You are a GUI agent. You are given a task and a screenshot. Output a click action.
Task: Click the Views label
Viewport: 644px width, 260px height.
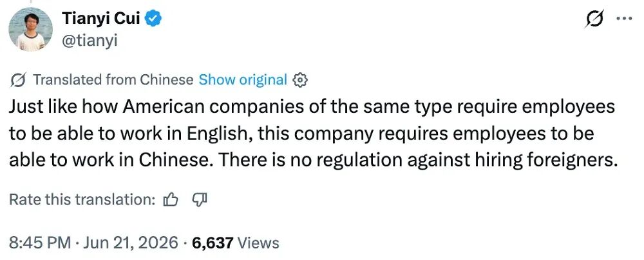[259, 243]
